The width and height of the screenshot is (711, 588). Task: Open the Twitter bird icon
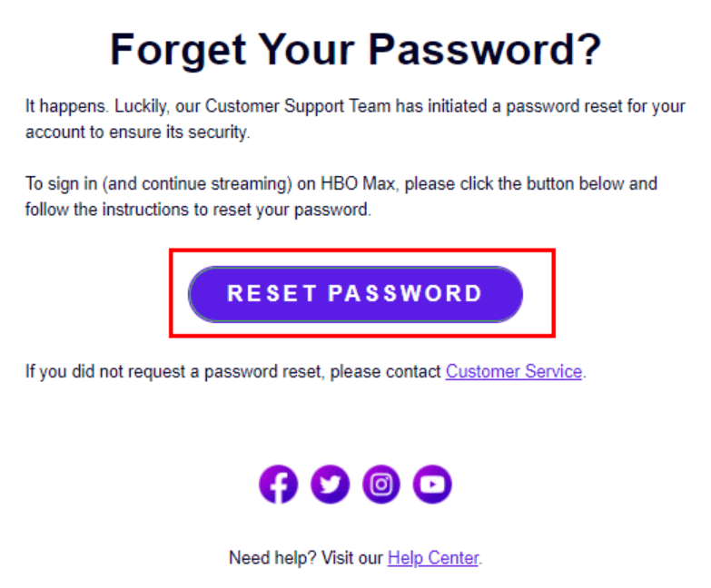pyautogui.click(x=330, y=485)
